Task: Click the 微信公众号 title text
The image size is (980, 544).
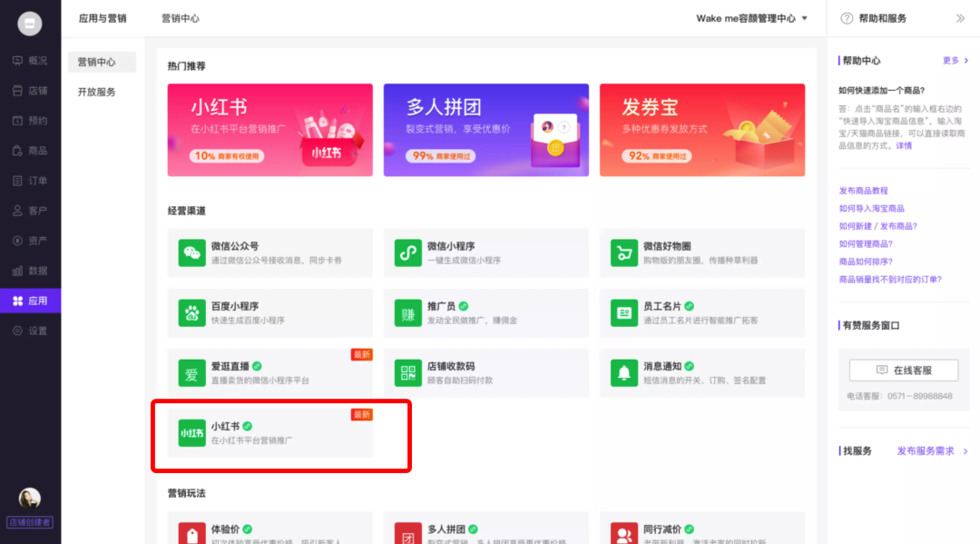Action: tap(234, 246)
